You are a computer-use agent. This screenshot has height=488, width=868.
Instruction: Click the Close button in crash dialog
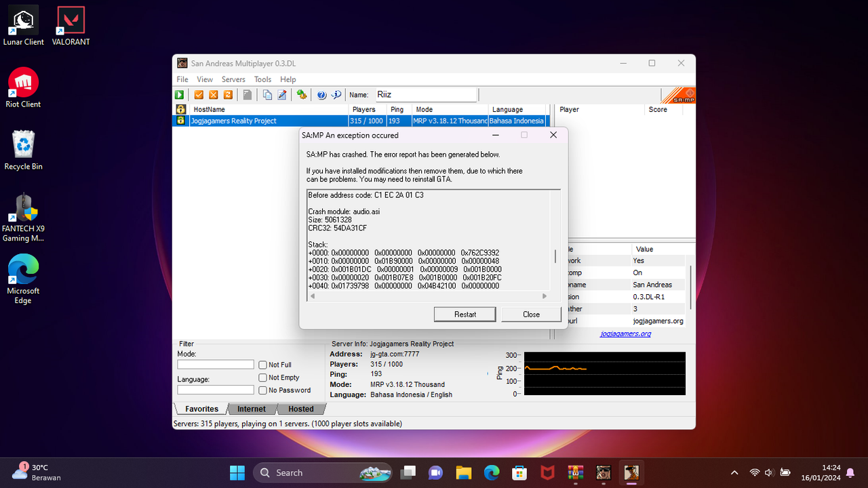[532, 314]
